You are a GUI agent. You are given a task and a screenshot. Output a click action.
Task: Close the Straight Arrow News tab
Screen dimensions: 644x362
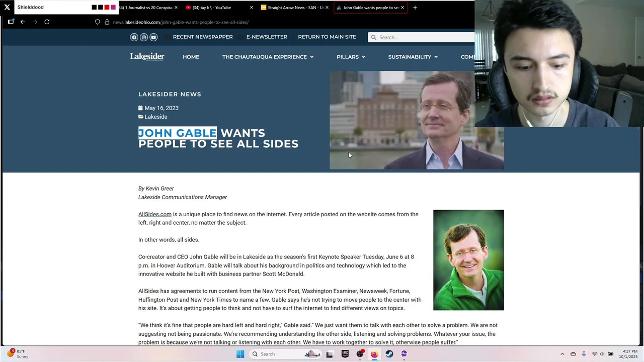[327, 8]
